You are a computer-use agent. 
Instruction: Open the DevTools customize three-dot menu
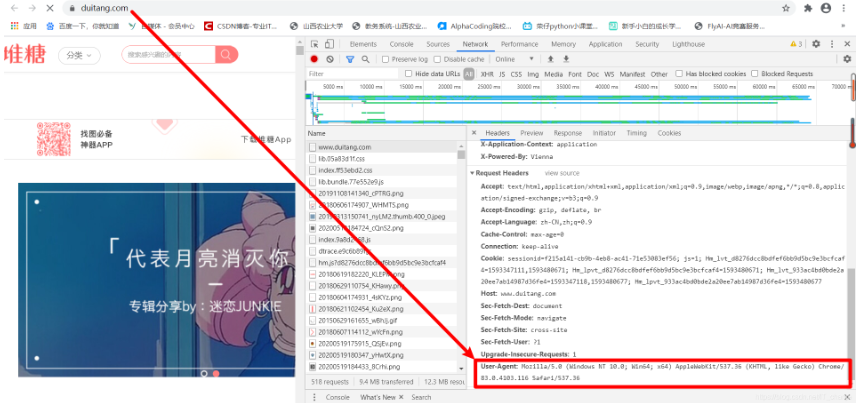[x=832, y=44]
